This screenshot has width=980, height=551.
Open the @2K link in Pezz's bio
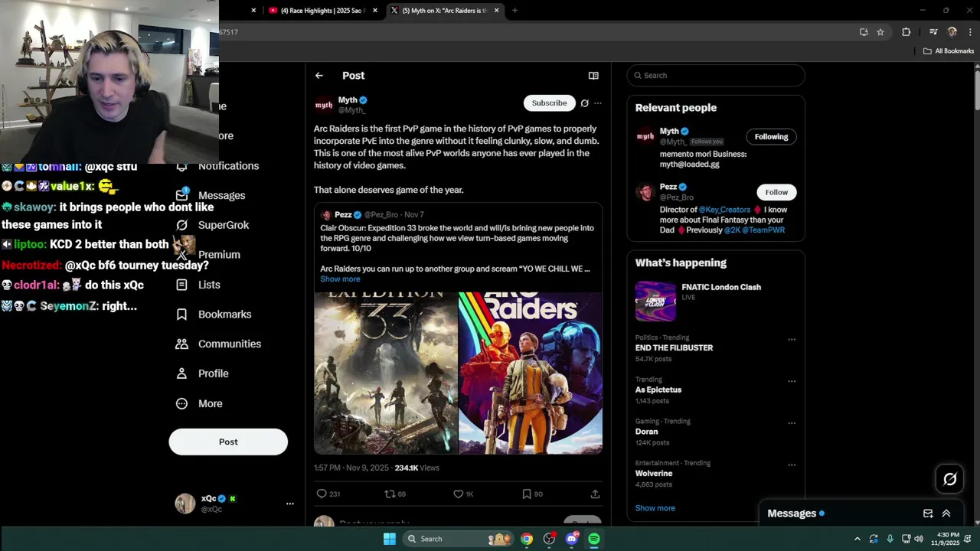pyautogui.click(x=732, y=230)
